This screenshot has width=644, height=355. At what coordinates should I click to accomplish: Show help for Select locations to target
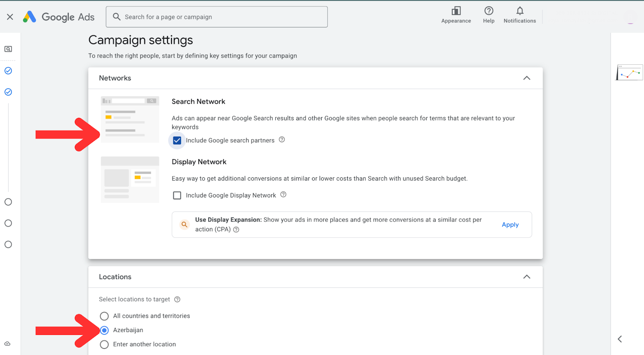[177, 300]
